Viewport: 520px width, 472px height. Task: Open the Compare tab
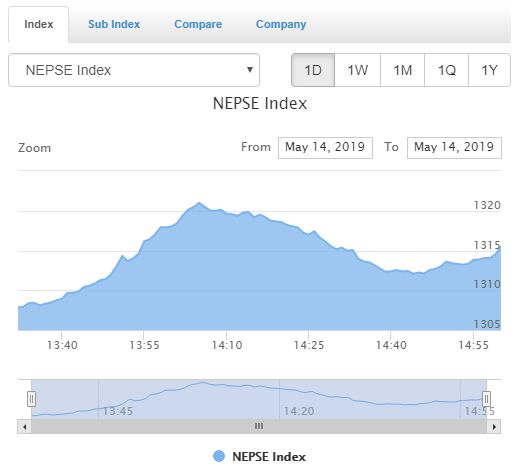pos(198,24)
